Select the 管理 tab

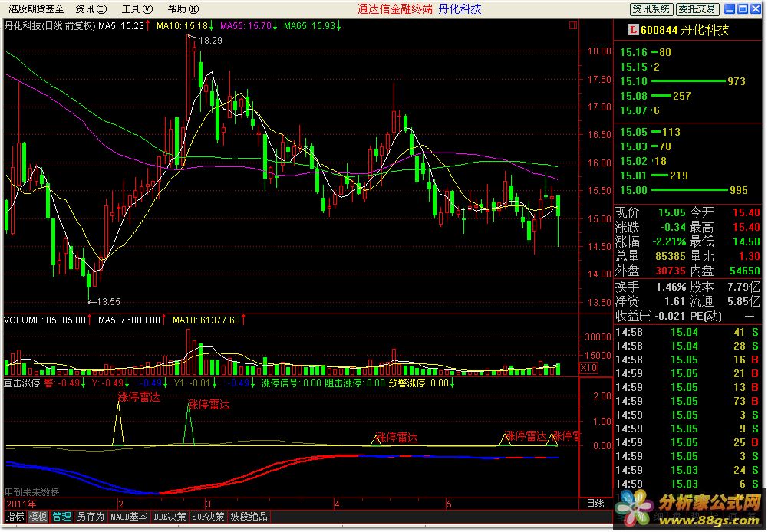pyautogui.click(x=61, y=517)
